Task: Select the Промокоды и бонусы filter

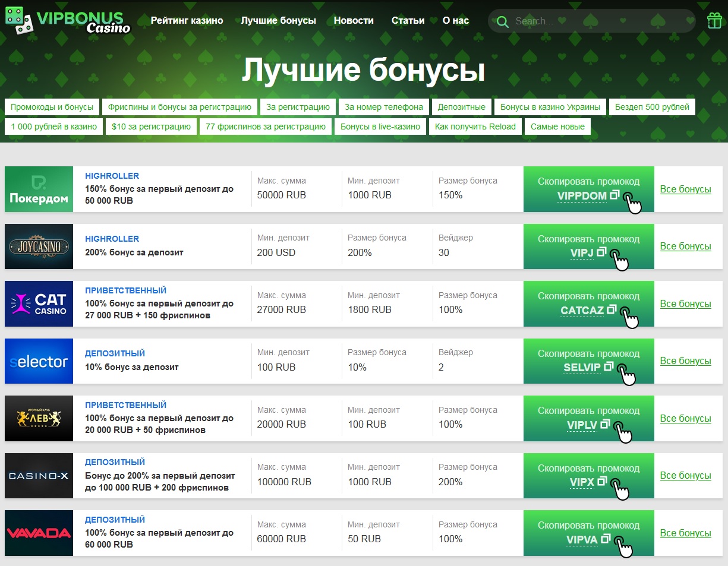Action: click(52, 107)
